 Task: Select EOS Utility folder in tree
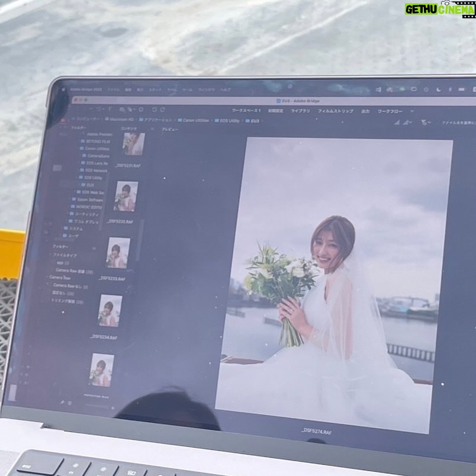(91, 178)
